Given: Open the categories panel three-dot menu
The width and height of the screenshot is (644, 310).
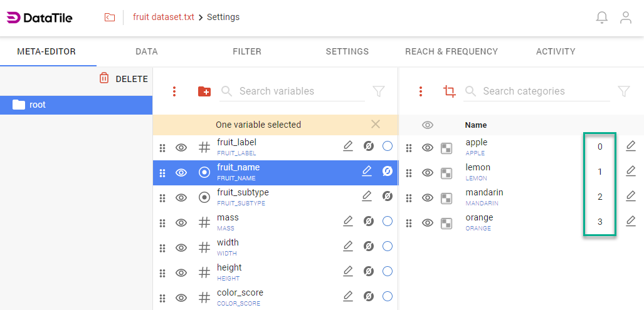Looking at the screenshot, I should pyautogui.click(x=421, y=91).
